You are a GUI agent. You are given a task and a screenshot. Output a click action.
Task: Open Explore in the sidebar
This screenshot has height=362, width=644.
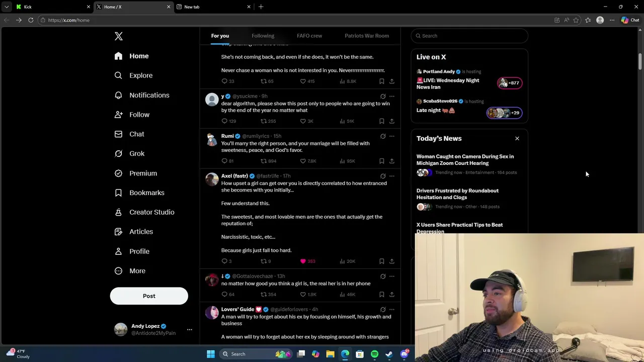click(x=133, y=75)
